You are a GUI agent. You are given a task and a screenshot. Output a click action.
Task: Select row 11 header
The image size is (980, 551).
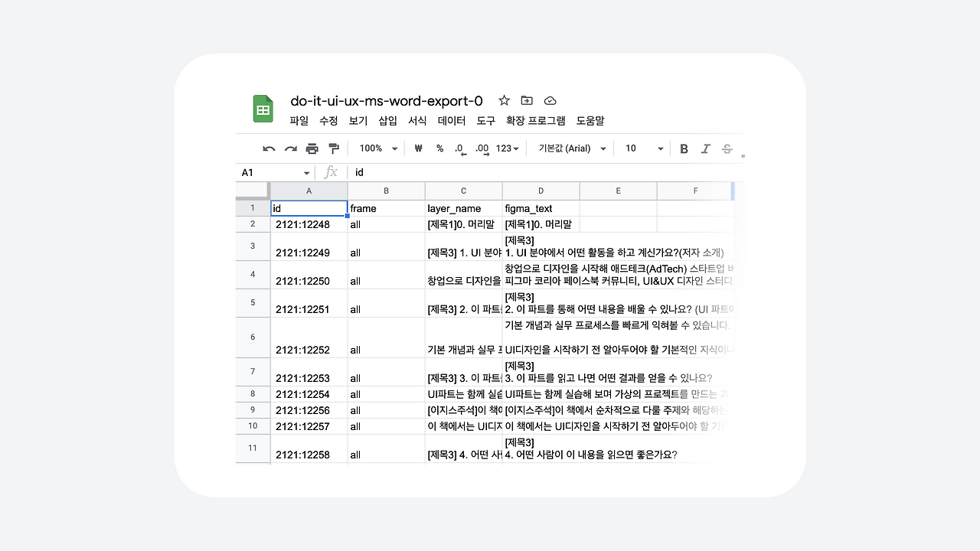tap(253, 448)
